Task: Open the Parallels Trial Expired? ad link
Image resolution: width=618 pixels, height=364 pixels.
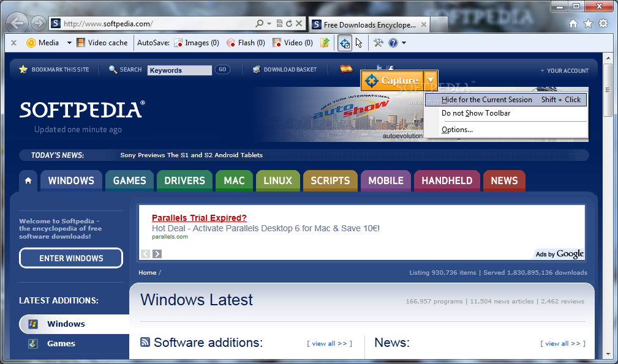Action: (199, 218)
